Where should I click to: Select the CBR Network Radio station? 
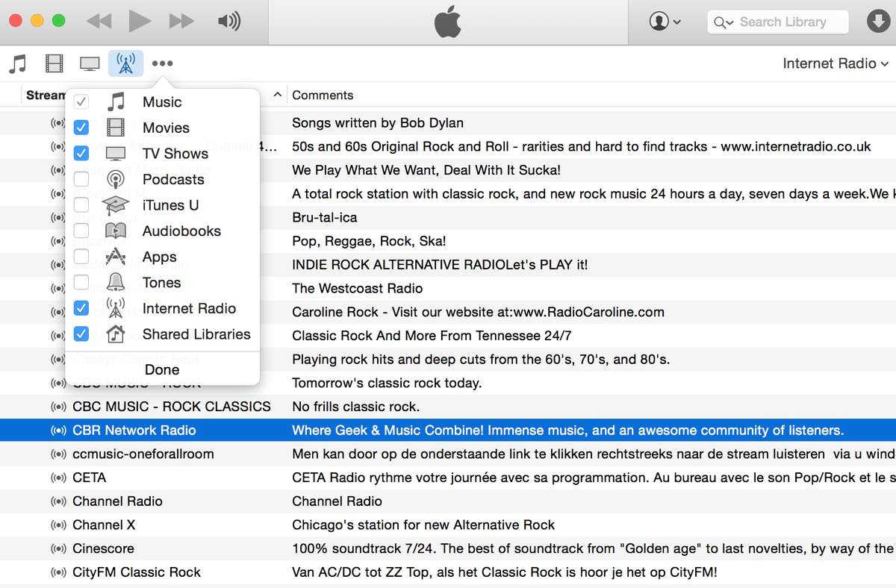tap(134, 430)
